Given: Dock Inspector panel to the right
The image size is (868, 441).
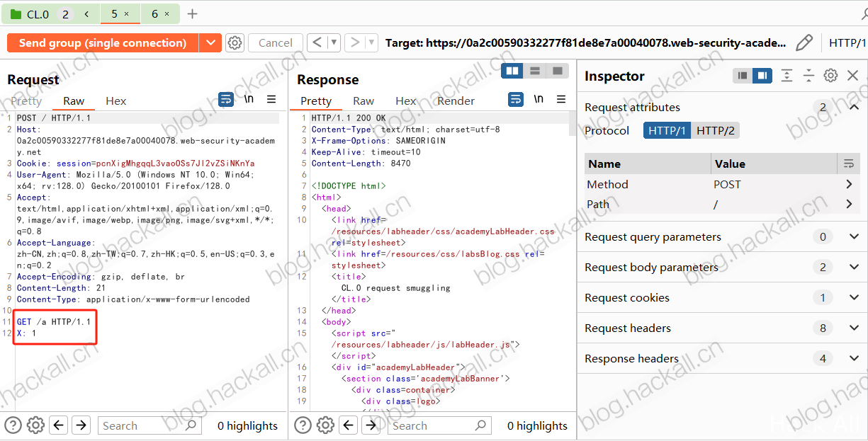Looking at the screenshot, I should point(762,75).
